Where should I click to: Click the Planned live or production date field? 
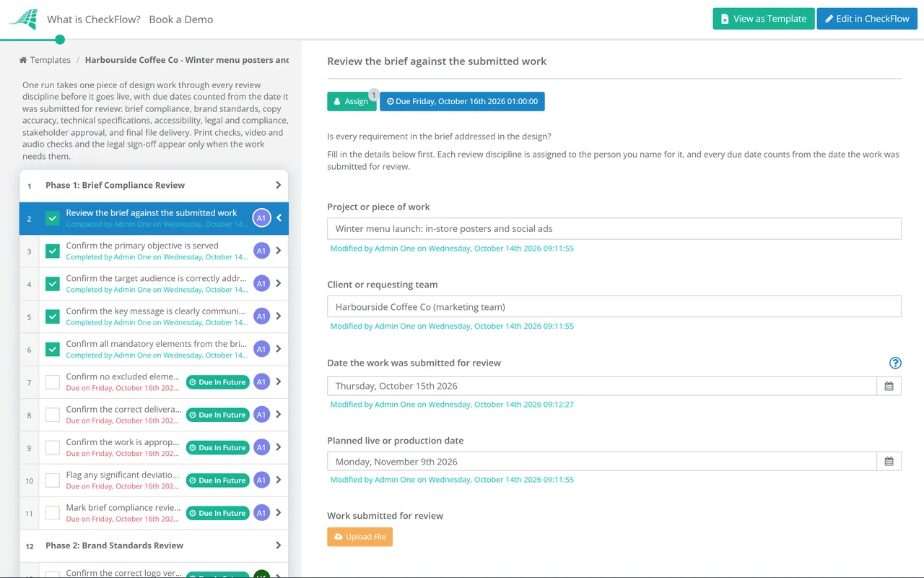coord(602,461)
